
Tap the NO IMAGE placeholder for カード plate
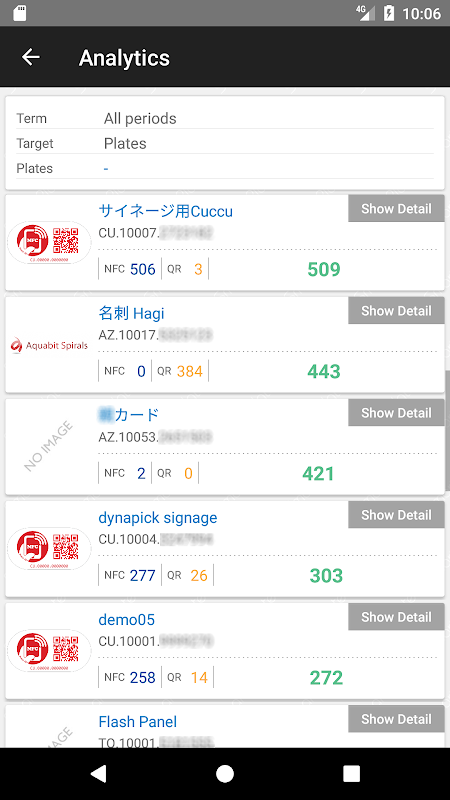(48, 446)
